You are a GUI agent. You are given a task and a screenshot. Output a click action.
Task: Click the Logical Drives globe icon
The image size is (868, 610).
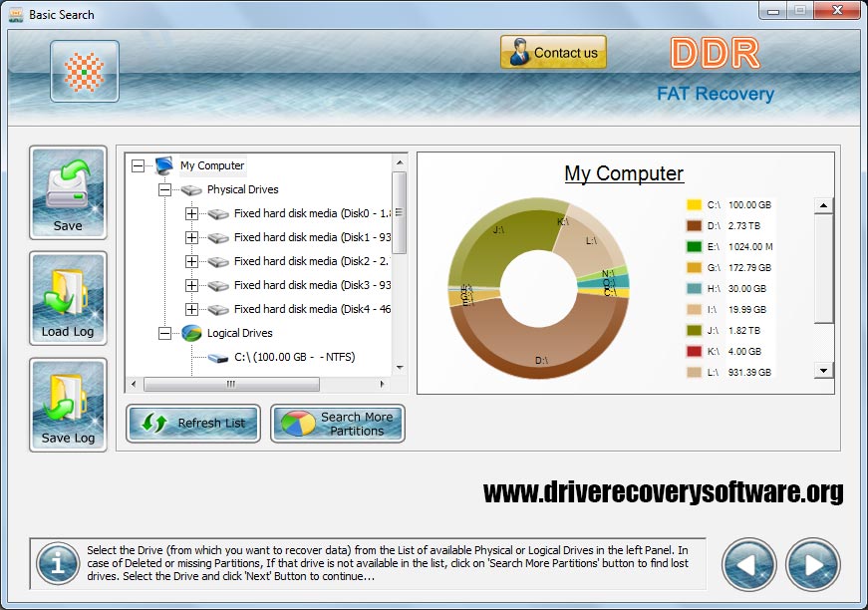tap(191, 333)
